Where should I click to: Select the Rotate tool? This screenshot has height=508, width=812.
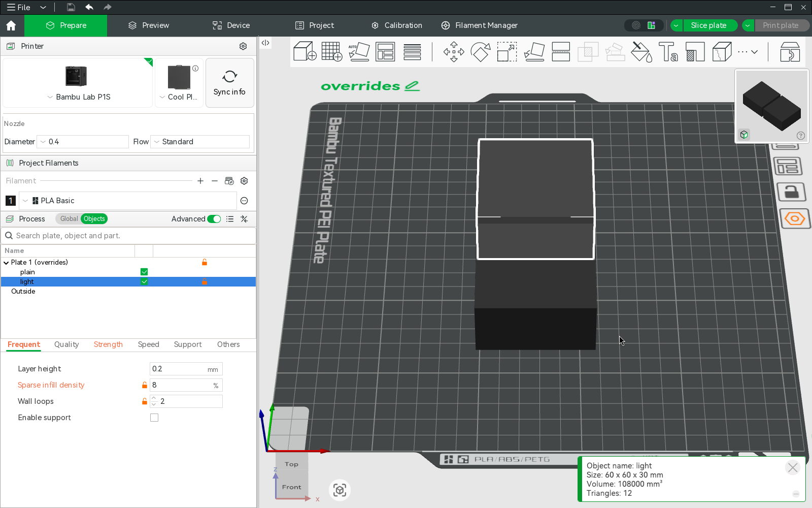(x=480, y=51)
